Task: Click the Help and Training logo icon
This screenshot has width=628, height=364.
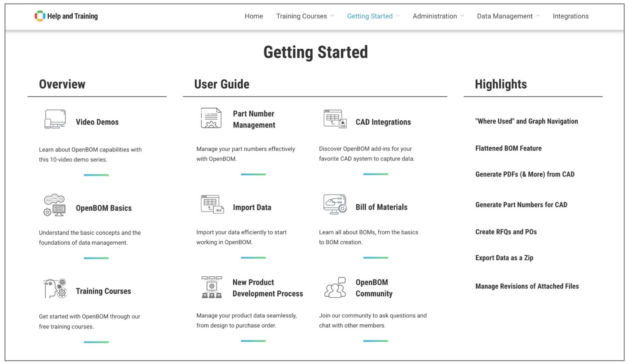Action: coord(40,16)
